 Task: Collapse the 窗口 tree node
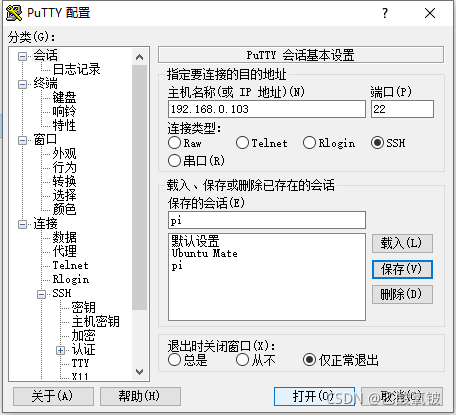coord(22,140)
